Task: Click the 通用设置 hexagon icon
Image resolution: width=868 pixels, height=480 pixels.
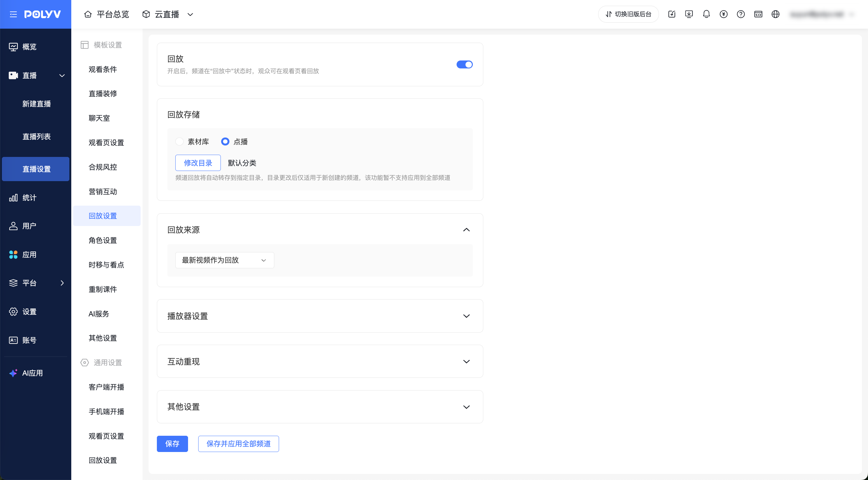Action: (84, 362)
